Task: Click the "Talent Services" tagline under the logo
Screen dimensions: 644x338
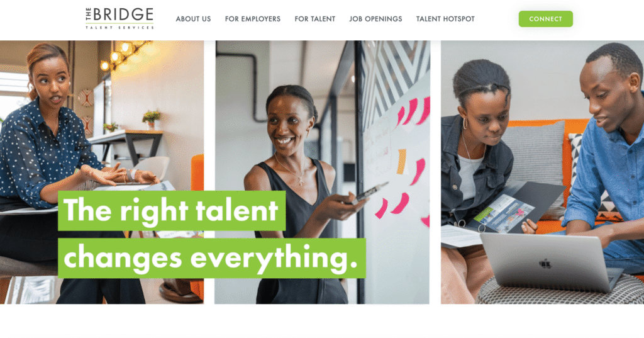Action: click(x=119, y=28)
